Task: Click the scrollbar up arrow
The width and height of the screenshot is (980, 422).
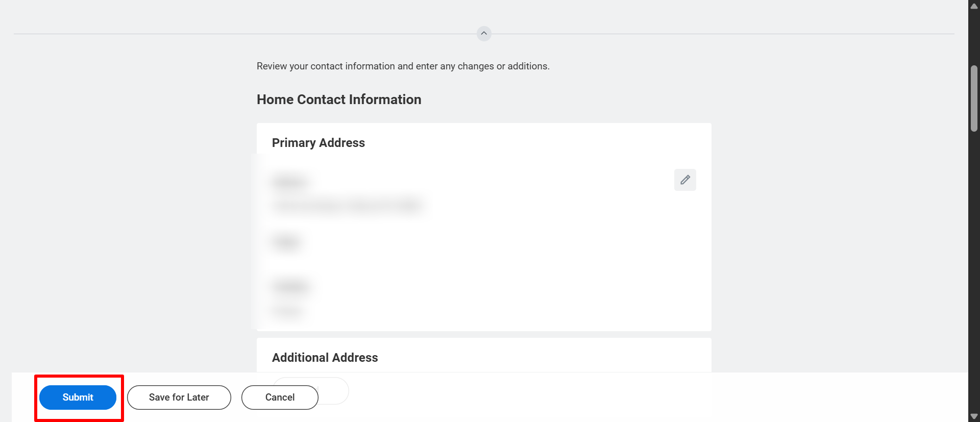Action: pos(974,6)
